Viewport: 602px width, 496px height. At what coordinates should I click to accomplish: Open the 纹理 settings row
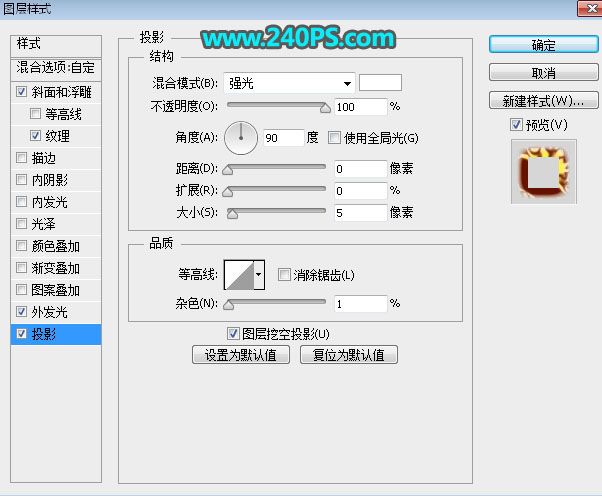click(x=58, y=136)
